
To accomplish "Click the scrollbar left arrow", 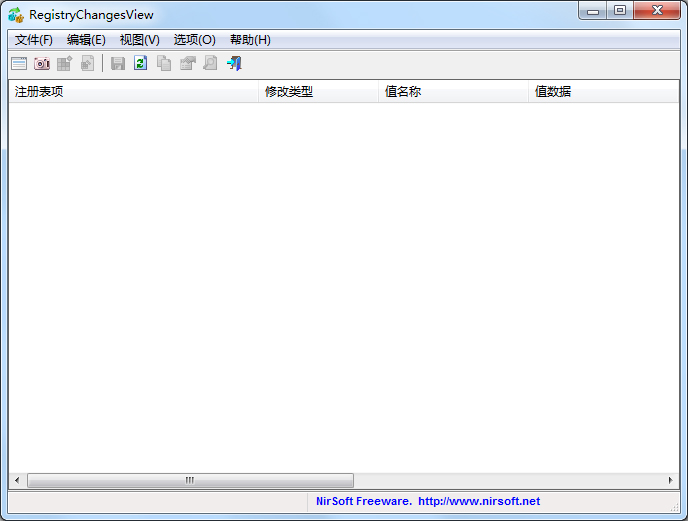I will 17,480.
